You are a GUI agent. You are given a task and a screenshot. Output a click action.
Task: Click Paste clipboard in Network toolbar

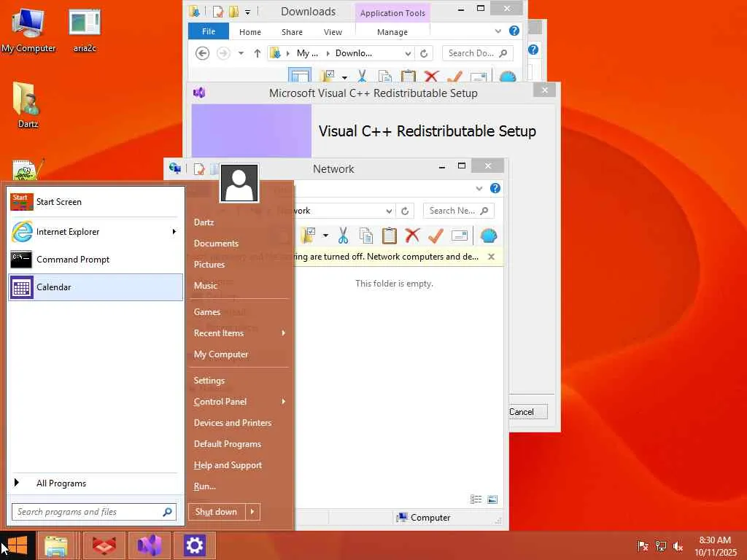coord(390,236)
